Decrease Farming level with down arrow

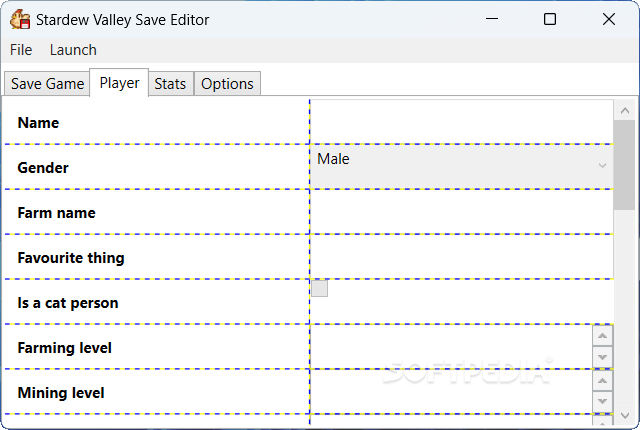point(602,357)
